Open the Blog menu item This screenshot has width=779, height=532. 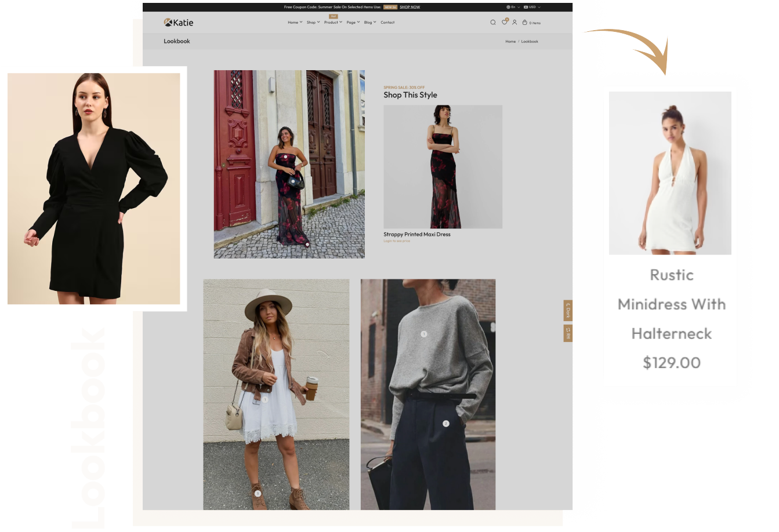pos(369,23)
